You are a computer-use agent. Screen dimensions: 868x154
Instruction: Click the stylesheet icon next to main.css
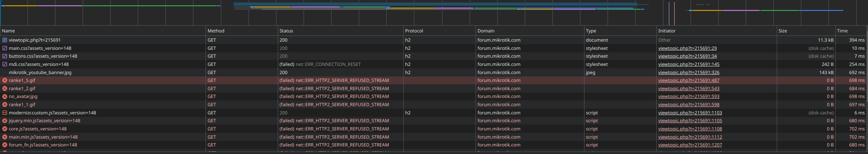[5, 48]
